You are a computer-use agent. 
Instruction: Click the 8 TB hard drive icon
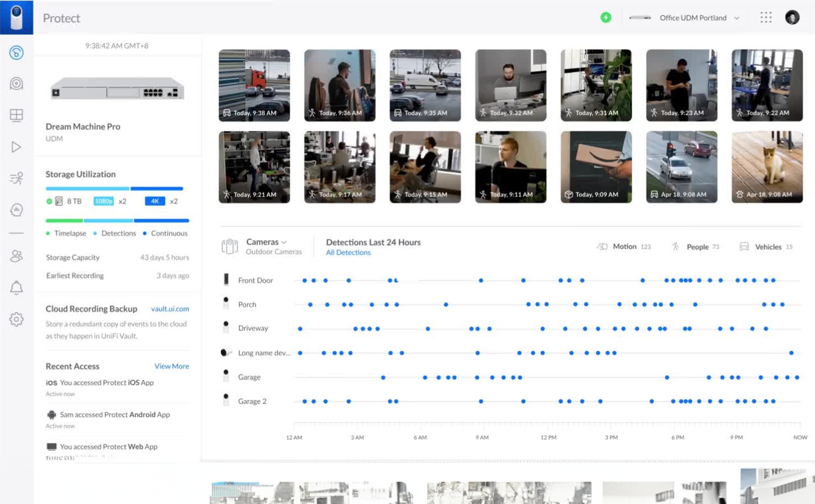coord(59,201)
